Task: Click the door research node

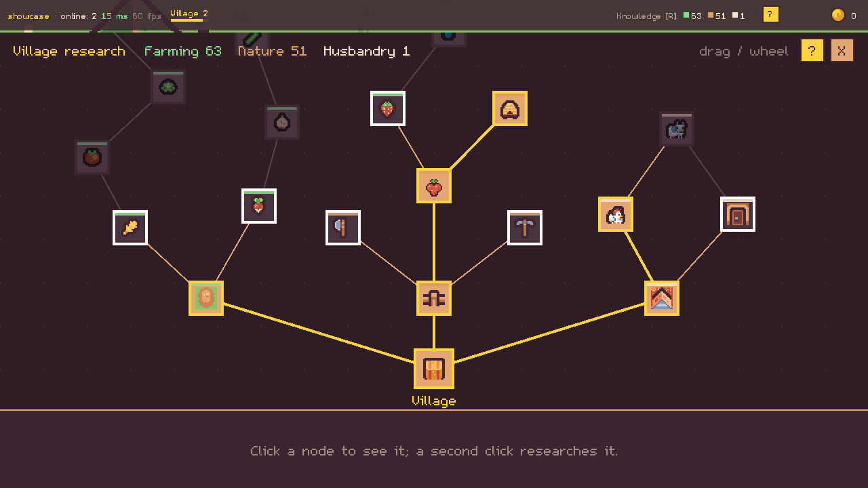Action: click(738, 214)
